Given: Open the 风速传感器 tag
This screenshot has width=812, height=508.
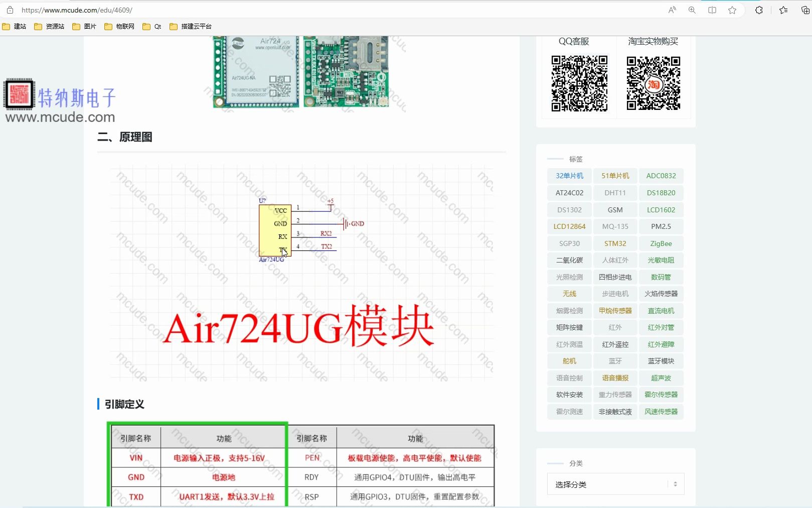Looking at the screenshot, I should [661, 412].
